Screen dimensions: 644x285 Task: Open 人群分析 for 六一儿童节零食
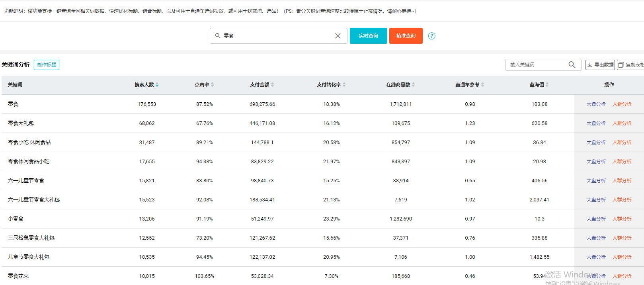tap(622, 181)
